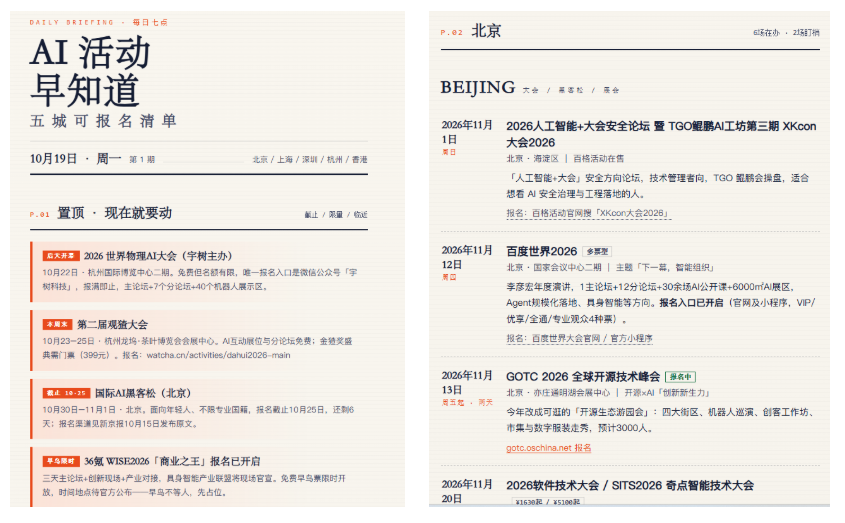Click title 2026软件技术大会 / SITS2026 奇点智能技术大会
The height and width of the screenshot is (523, 845).
click(629, 485)
